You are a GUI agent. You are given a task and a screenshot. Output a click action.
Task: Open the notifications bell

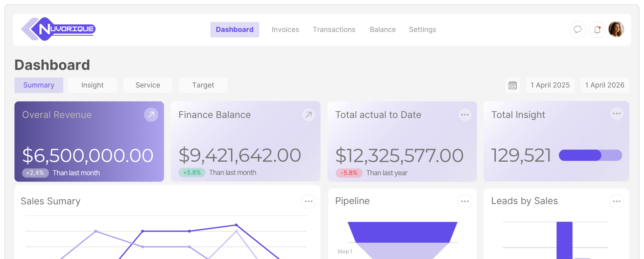597,29
